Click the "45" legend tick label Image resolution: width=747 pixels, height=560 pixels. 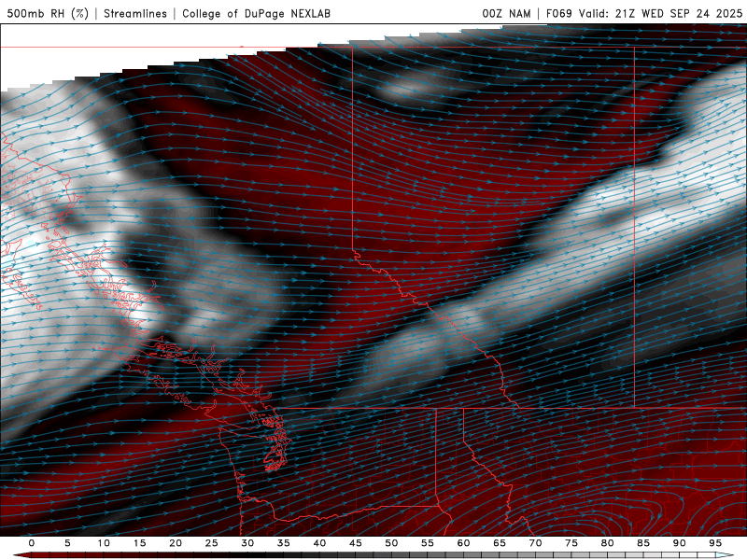click(x=355, y=543)
